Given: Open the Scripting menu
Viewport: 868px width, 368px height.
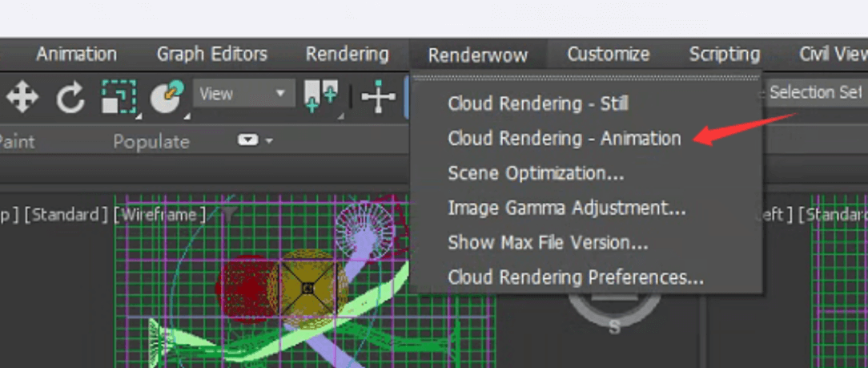Looking at the screenshot, I should tap(724, 55).
